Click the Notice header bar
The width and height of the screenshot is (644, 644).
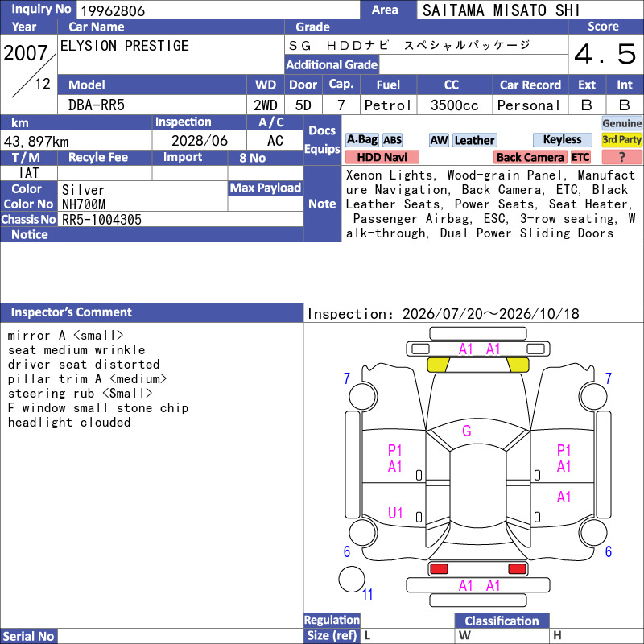coord(151,234)
